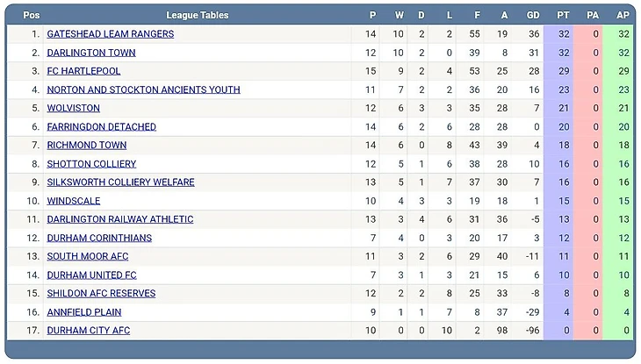Click the GD column header
Screen dimensions: 641x364
pos(533,15)
